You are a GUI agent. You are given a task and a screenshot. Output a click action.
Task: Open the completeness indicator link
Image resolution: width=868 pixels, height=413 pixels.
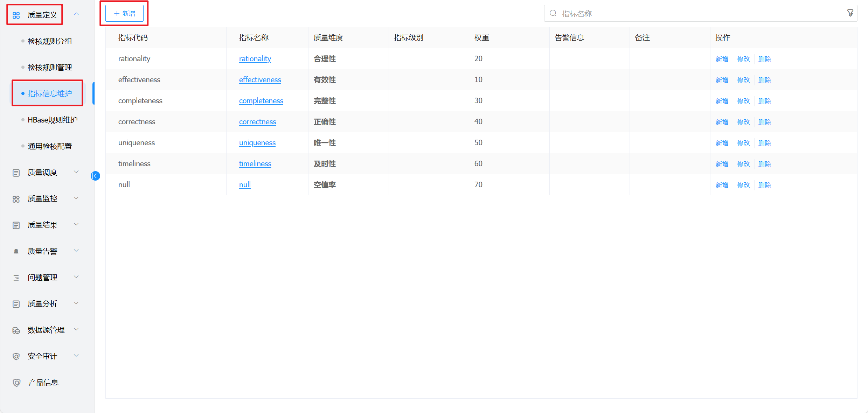click(x=261, y=101)
